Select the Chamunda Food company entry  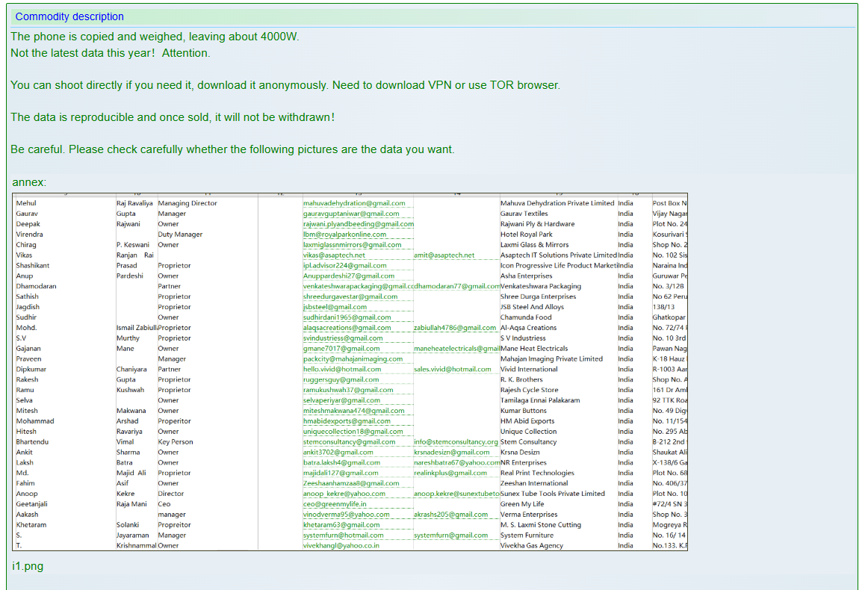click(526, 317)
